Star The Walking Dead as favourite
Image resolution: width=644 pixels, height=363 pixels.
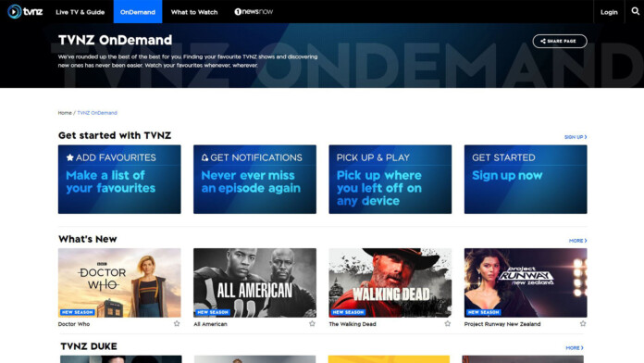(447, 323)
